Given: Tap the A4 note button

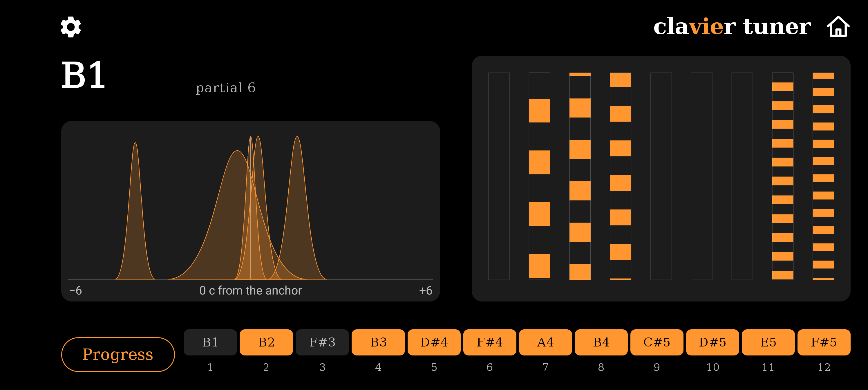Looking at the screenshot, I should [545, 342].
